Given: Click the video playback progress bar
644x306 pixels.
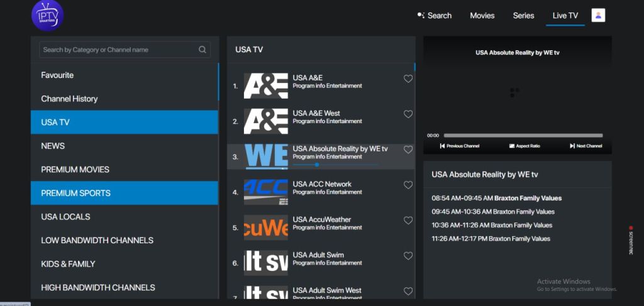Looking at the screenshot, I should tap(523, 135).
